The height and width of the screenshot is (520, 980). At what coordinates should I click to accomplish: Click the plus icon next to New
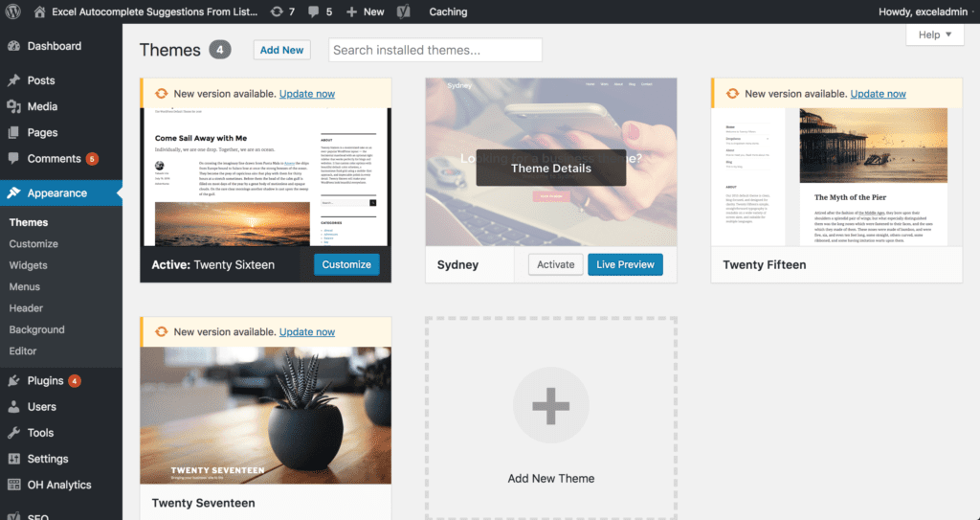(351, 11)
